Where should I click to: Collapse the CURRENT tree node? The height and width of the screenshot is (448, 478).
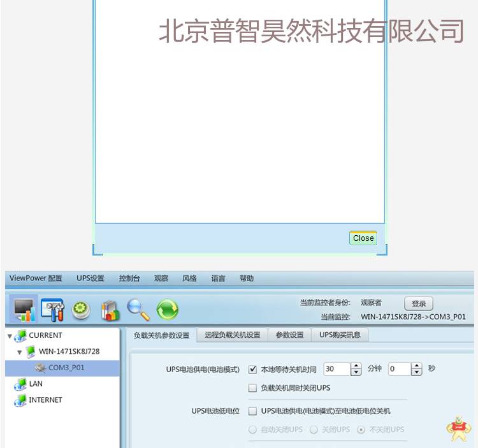click(10, 336)
